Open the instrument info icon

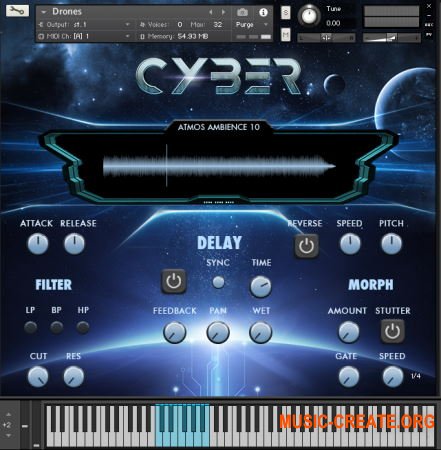click(263, 13)
